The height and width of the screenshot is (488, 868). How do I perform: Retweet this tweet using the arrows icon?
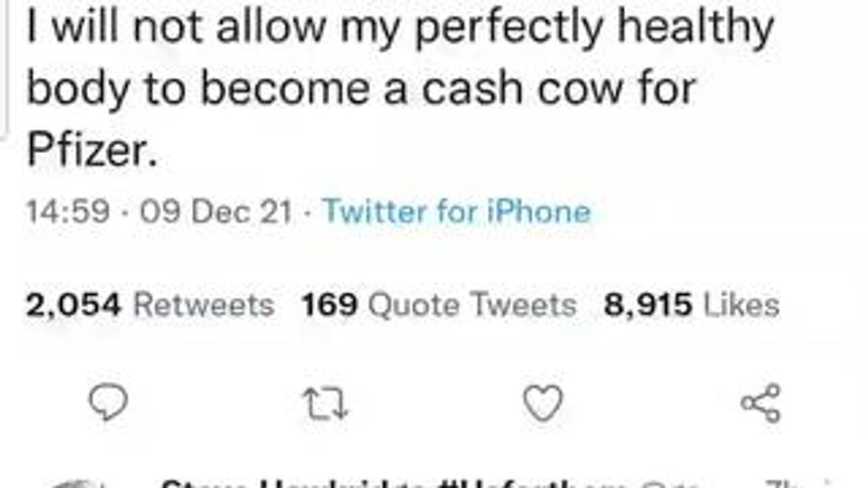pyautogui.click(x=325, y=404)
